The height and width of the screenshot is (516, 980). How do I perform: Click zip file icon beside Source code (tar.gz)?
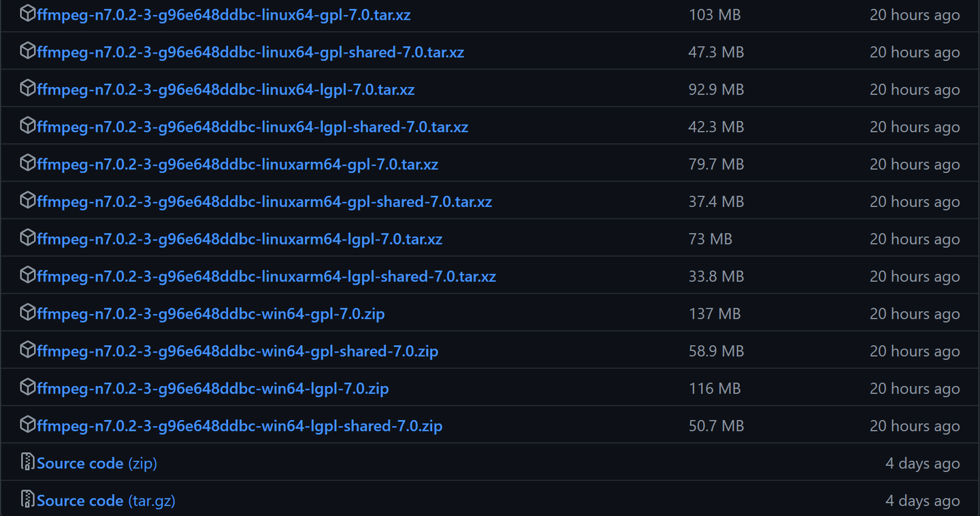coord(28,500)
